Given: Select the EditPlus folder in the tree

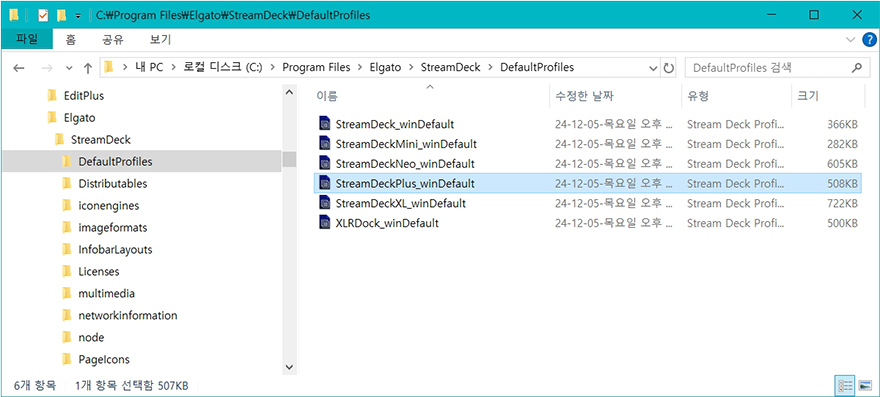Looking at the screenshot, I should point(84,96).
